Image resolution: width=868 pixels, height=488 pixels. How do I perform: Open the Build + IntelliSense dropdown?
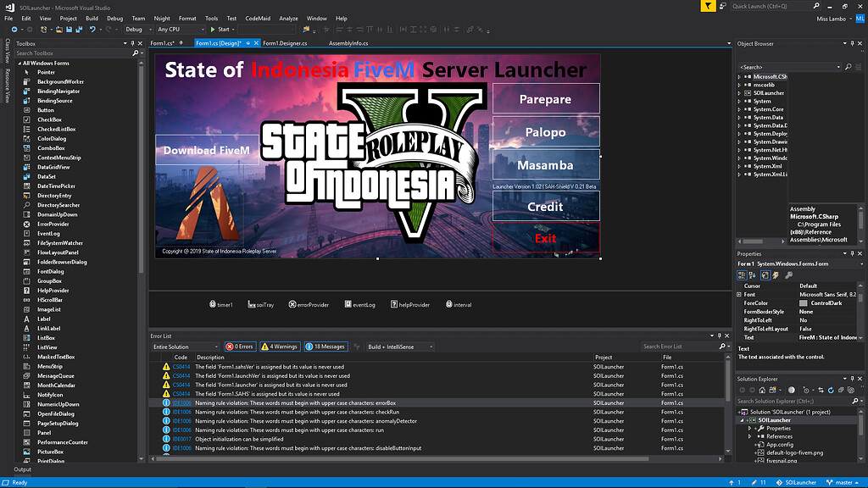(399, 347)
